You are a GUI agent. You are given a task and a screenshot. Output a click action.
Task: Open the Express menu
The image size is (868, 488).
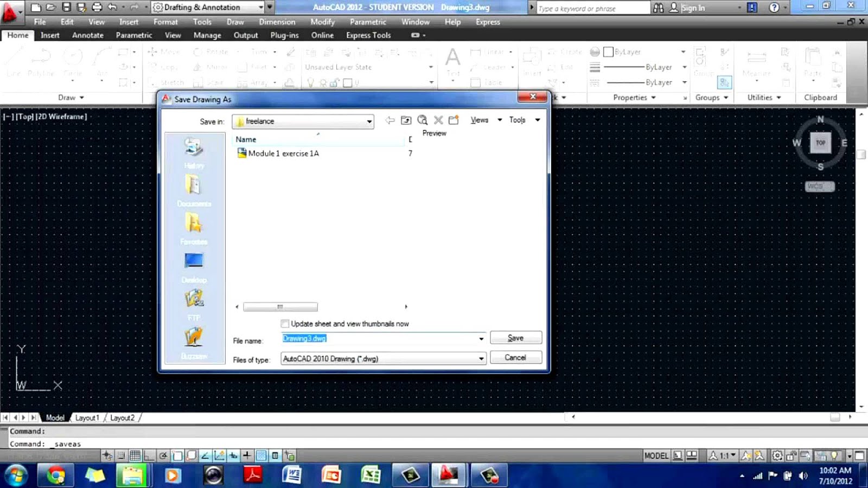487,22
